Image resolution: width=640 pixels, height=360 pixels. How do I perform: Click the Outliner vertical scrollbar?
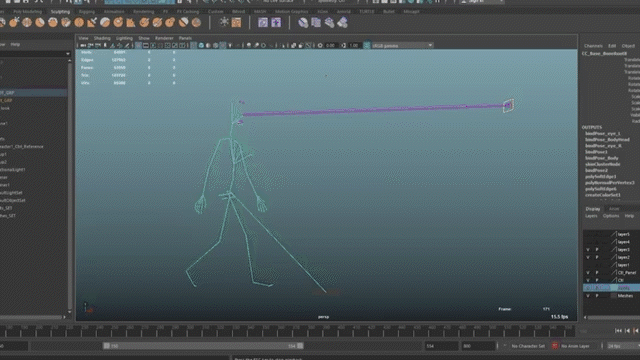pyautogui.click(x=70, y=186)
